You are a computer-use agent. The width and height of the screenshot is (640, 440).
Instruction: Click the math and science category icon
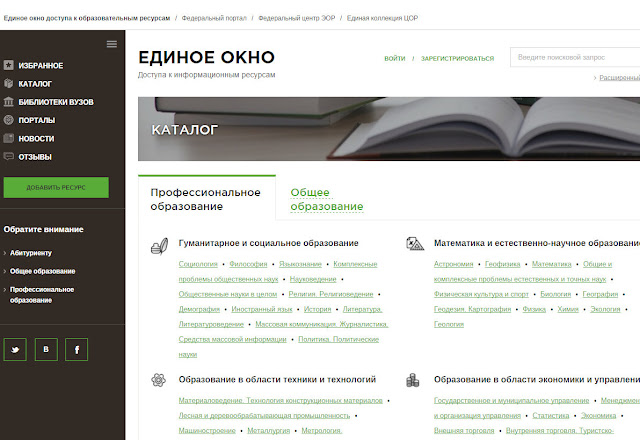tap(415, 244)
